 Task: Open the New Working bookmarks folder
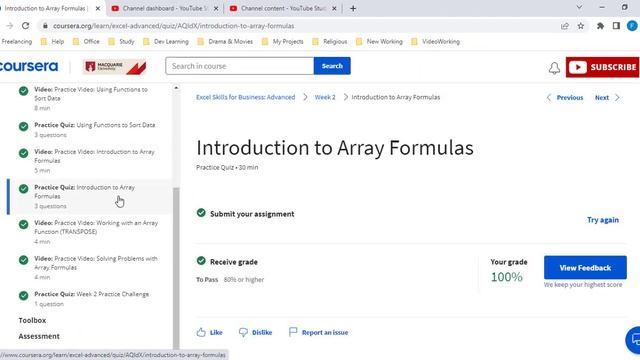pos(380,42)
